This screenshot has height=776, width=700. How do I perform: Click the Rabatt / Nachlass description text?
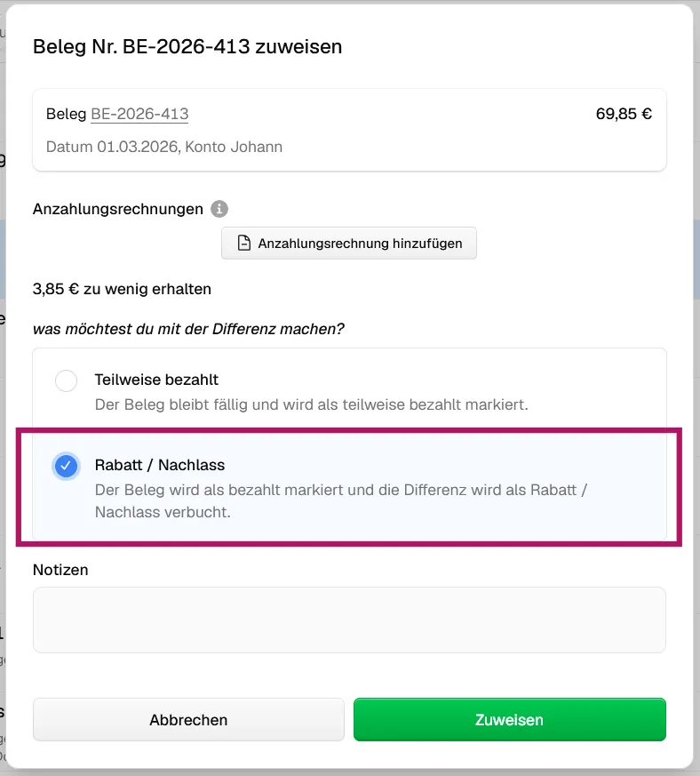click(341, 500)
